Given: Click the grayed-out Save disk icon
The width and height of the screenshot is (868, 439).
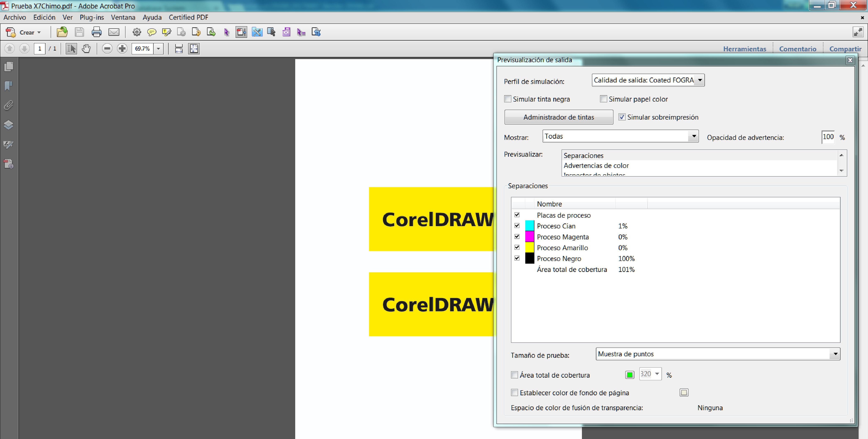Looking at the screenshot, I should pyautogui.click(x=79, y=32).
